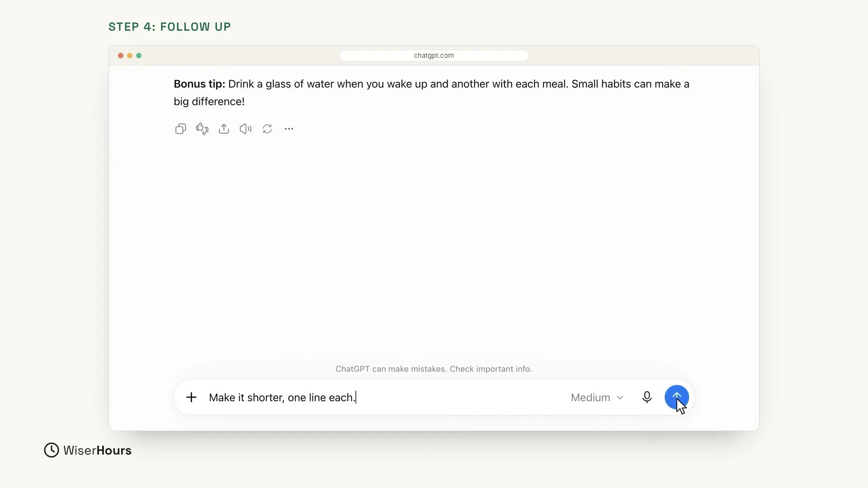Focus the chatgpt.com address bar

click(x=434, y=56)
